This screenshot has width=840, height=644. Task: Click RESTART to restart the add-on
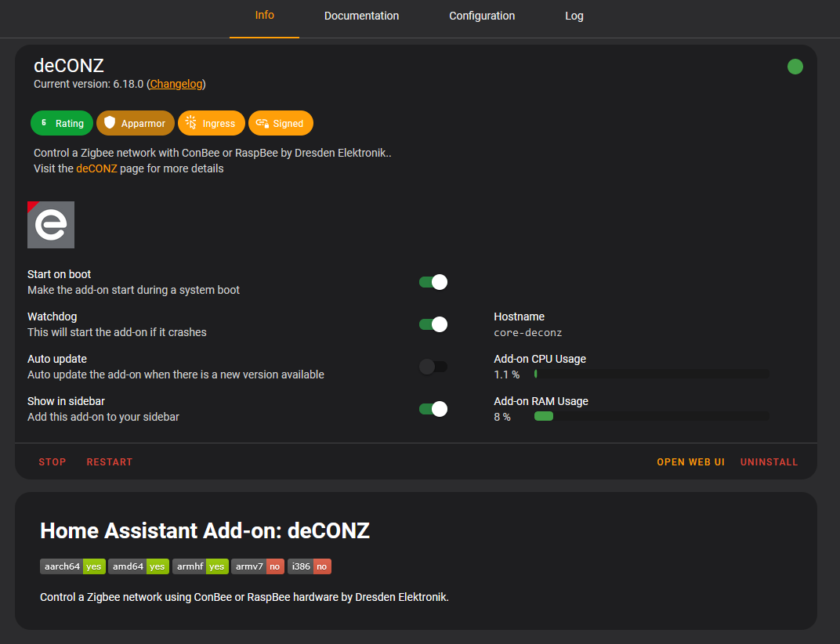click(109, 461)
